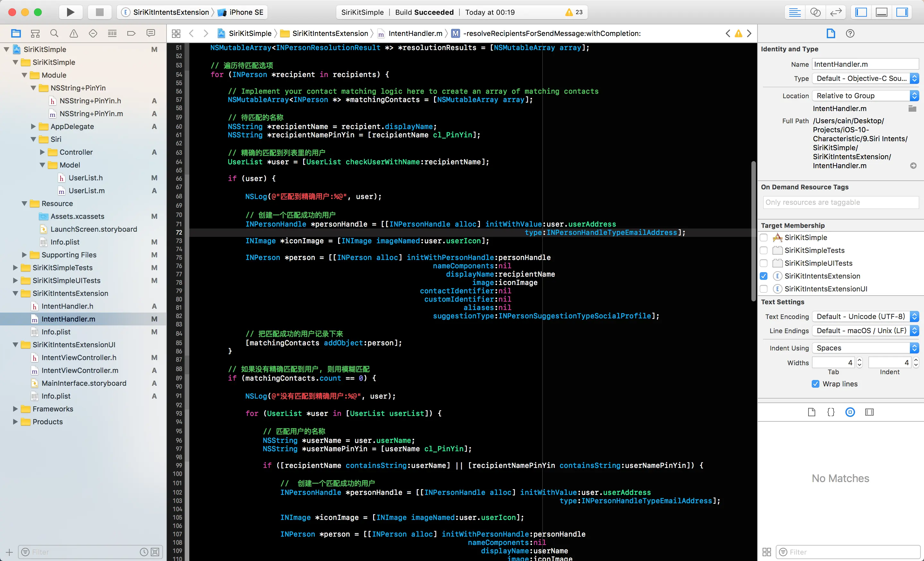Show the Breakpoint navigator
The height and width of the screenshot is (561, 924).
(131, 33)
